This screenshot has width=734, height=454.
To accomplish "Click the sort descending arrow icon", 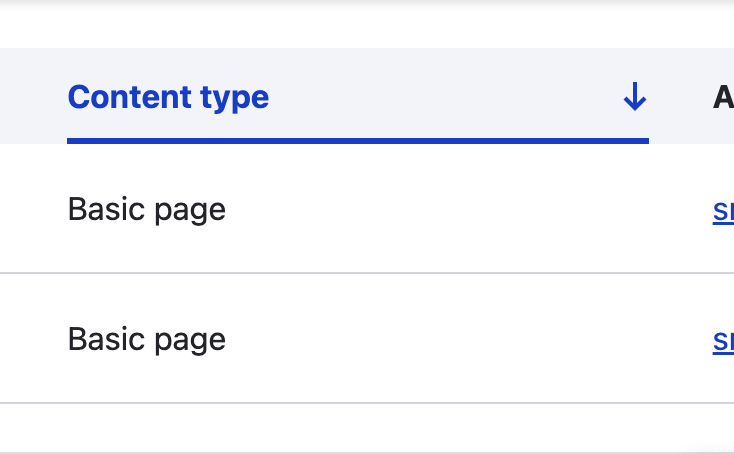I will point(635,97).
